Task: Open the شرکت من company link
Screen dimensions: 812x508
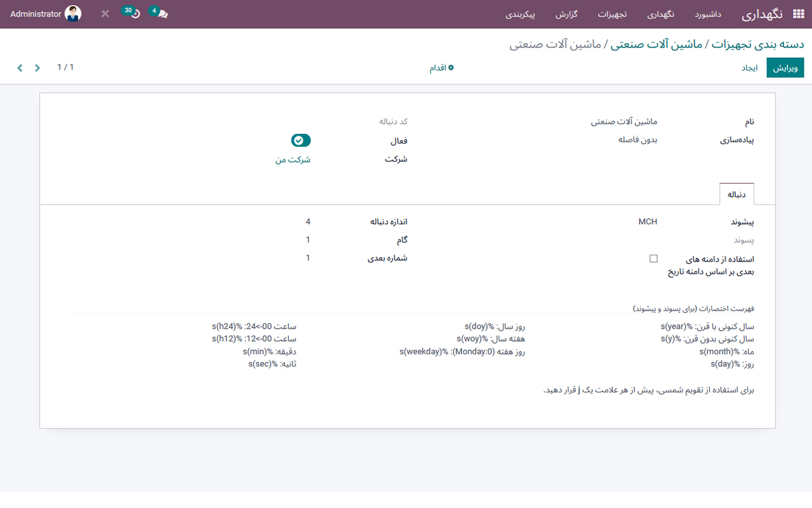Action: (x=293, y=159)
